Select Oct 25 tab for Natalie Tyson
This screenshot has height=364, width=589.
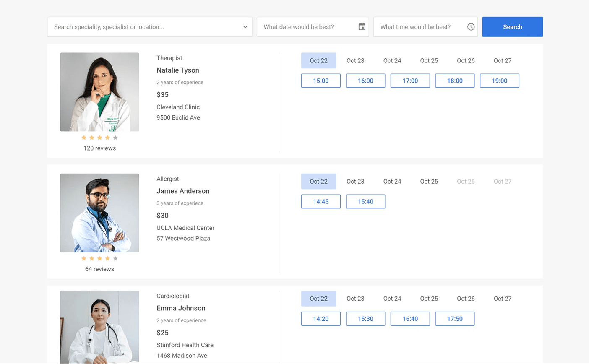tap(429, 60)
